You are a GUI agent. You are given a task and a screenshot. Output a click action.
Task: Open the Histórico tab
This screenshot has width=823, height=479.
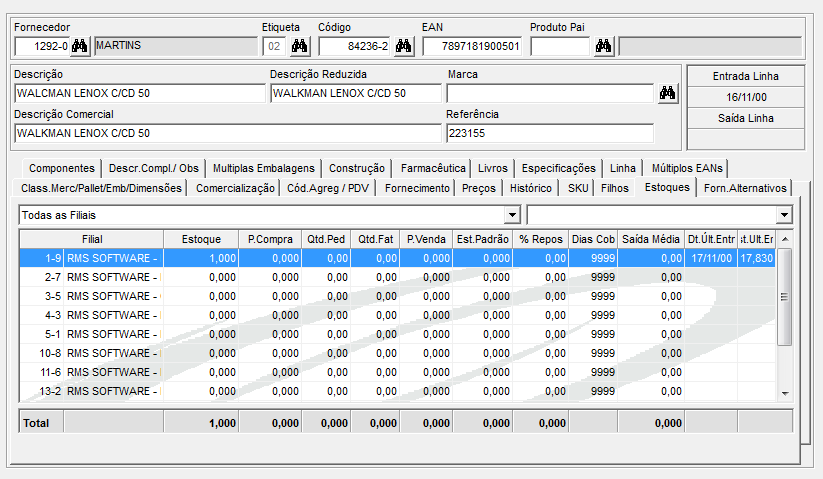[x=530, y=188]
